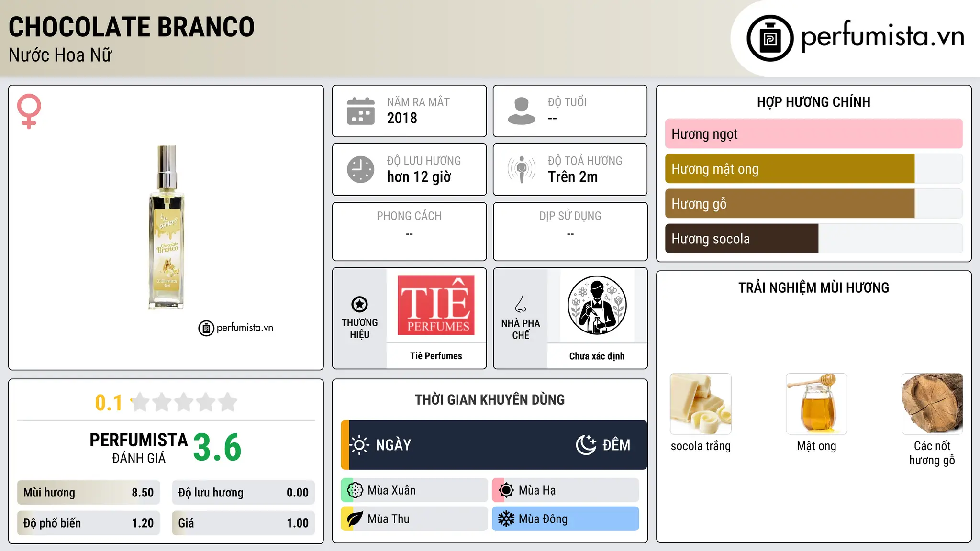The height and width of the screenshot is (551, 980).
Task: Click the five-star rating row
Action: coord(184,402)
